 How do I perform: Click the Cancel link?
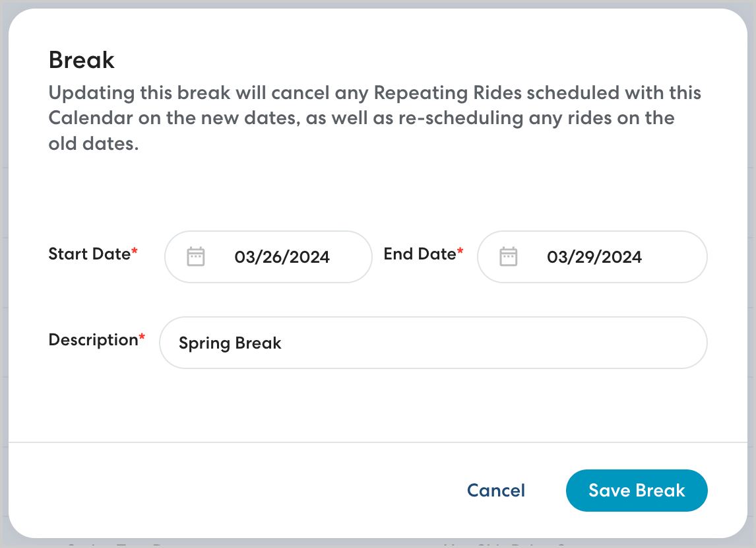(x=495, y=491)
